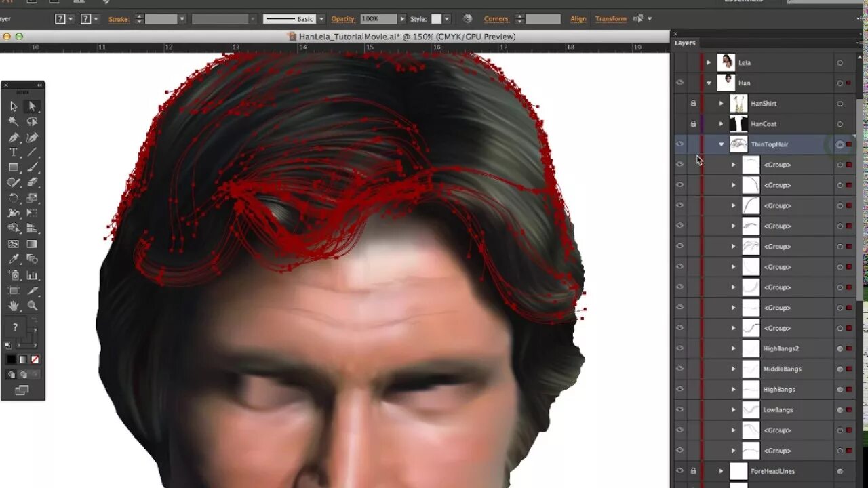
Task: Open the Stroke panel link
Action: (x=119, y=19)
